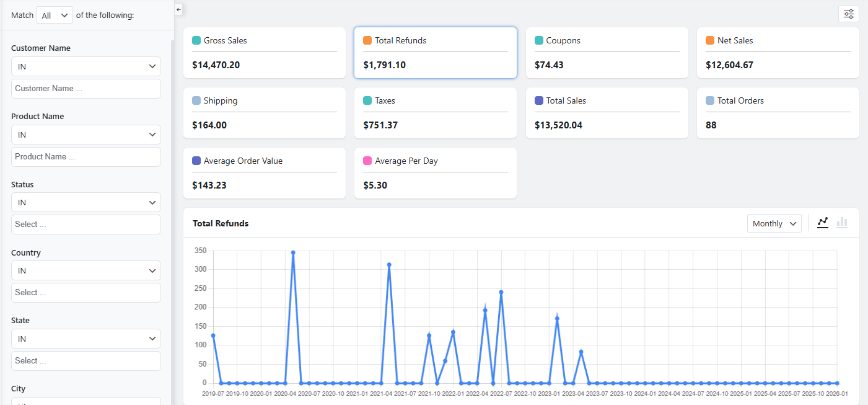Expand the Customer Name IN operator dropdown
Viewport: 868px width, 405px height.
coord(85,66)
